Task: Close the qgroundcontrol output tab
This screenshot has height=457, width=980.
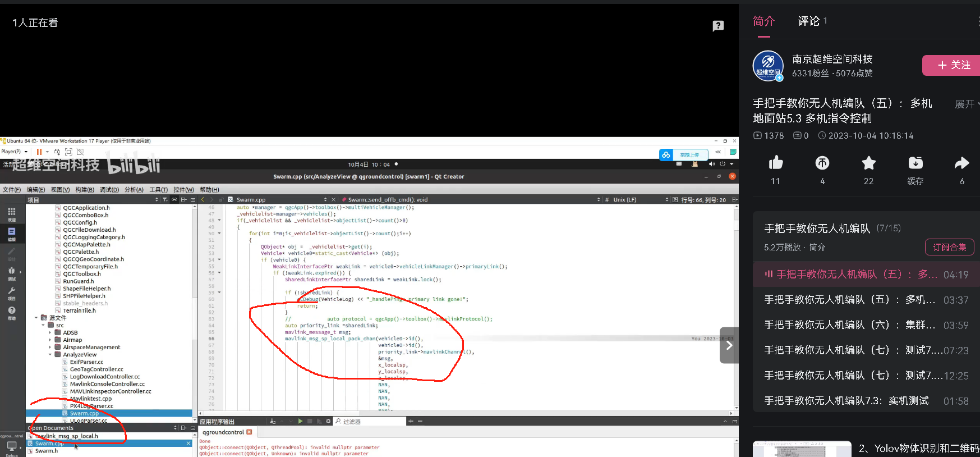Action: tap(249, 432)
